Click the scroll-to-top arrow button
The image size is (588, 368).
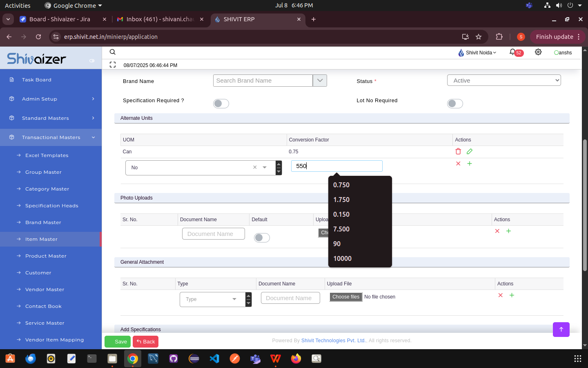coord(561,330)
